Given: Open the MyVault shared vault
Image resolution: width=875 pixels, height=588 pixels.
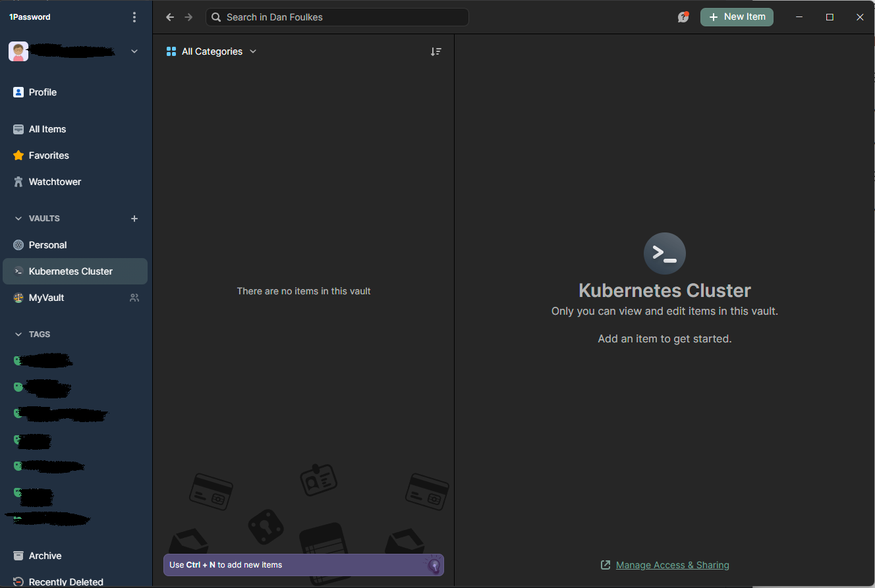Looking at the screenshot, I should click(x=45, y=298).
